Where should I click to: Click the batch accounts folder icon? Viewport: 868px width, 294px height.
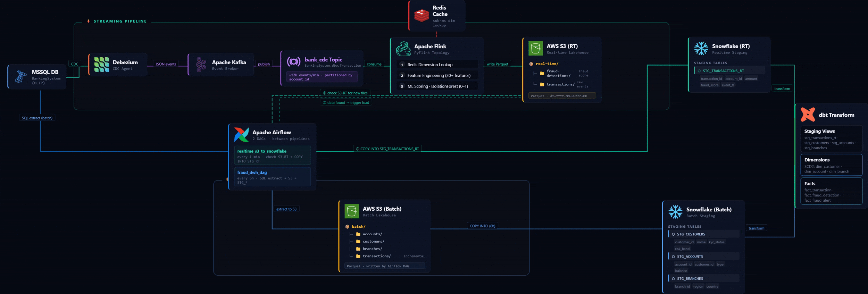coord(358,234)
